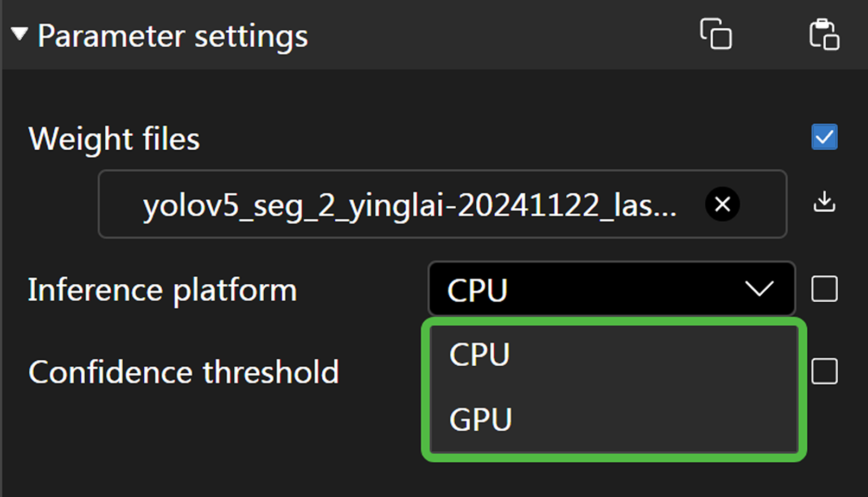Image resolution: width=868 pixels, height=497 pixels.
Task: Click the Inference platform label
Action: coord(162,290)
